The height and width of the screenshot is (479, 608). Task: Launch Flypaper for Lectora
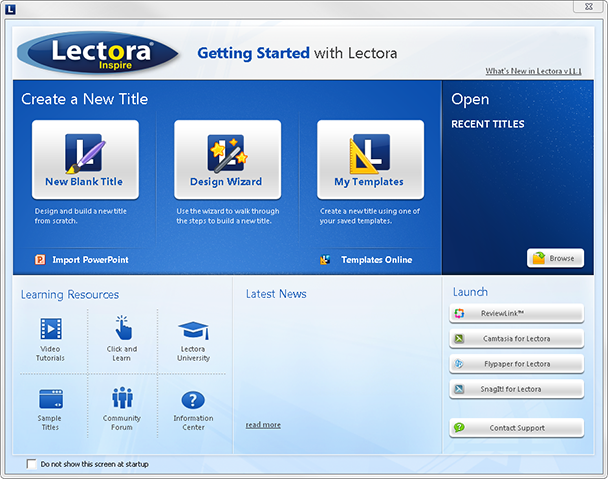(516, 364)
